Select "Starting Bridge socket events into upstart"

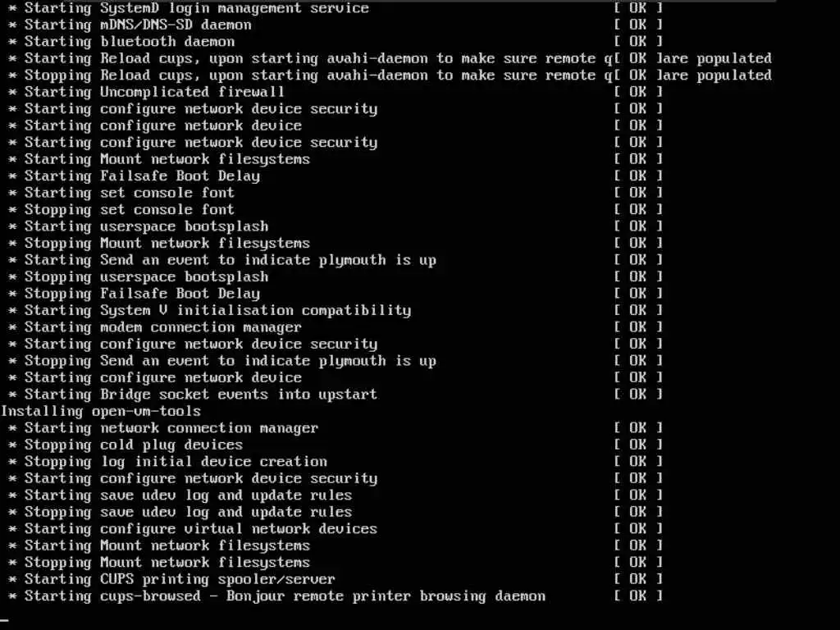point(201,395)
